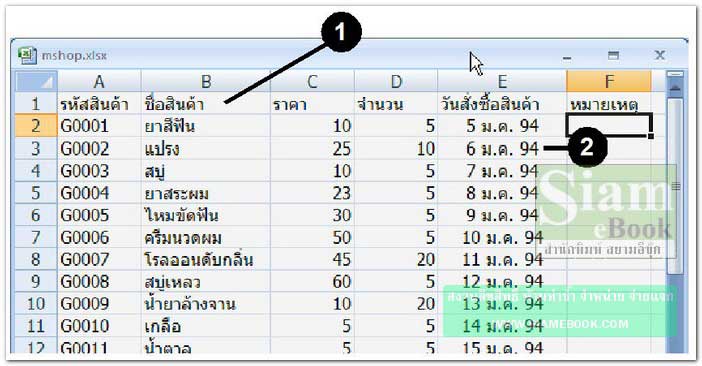Select row 5 header

[x=36, y=193]
